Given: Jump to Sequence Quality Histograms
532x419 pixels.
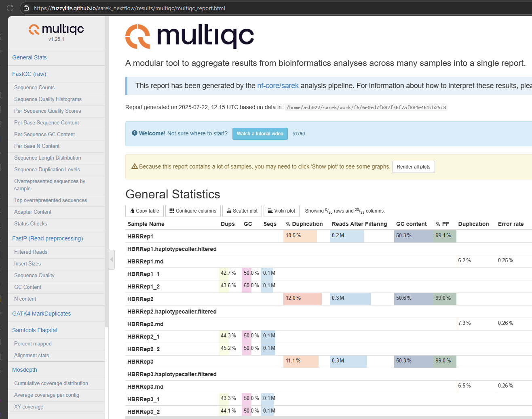Looking at the screenshot, I should (x=48, y=99).
